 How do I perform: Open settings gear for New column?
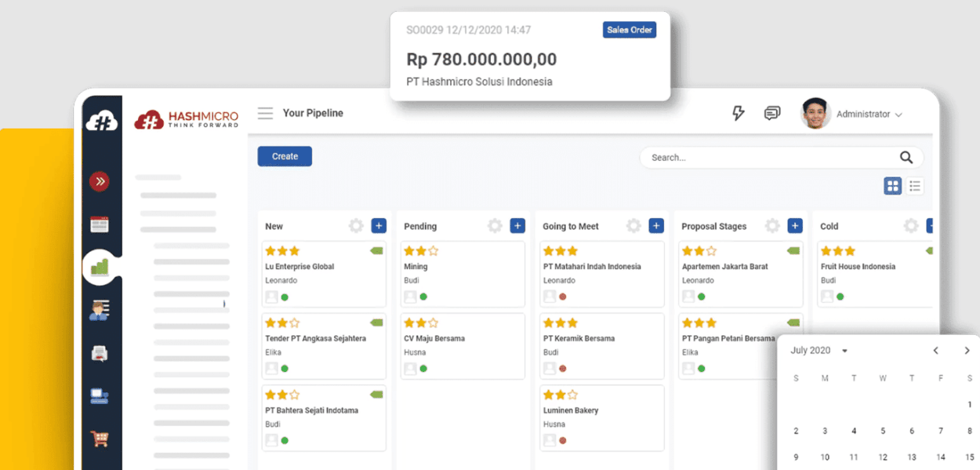(356, 226)
